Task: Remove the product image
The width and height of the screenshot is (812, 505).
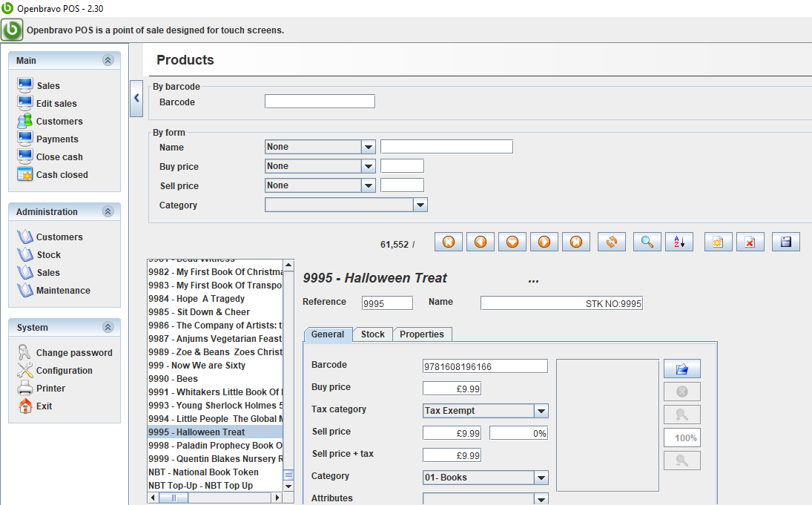Action: point(682,392)
